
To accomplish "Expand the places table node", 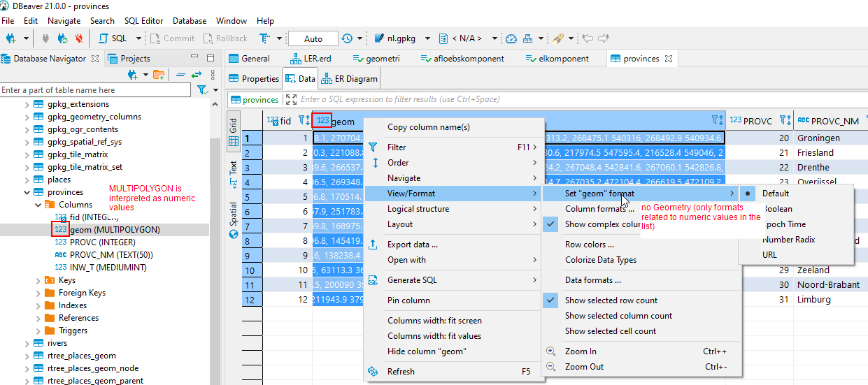I will tap(27, 180).
